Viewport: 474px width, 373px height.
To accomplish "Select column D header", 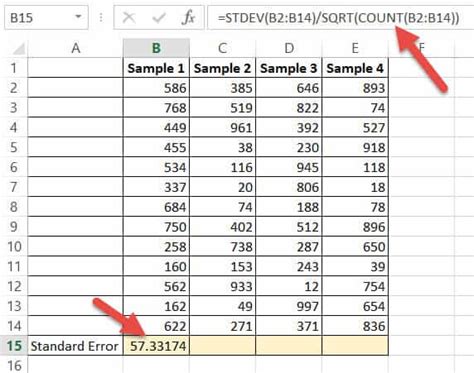I will coord(289,48).
